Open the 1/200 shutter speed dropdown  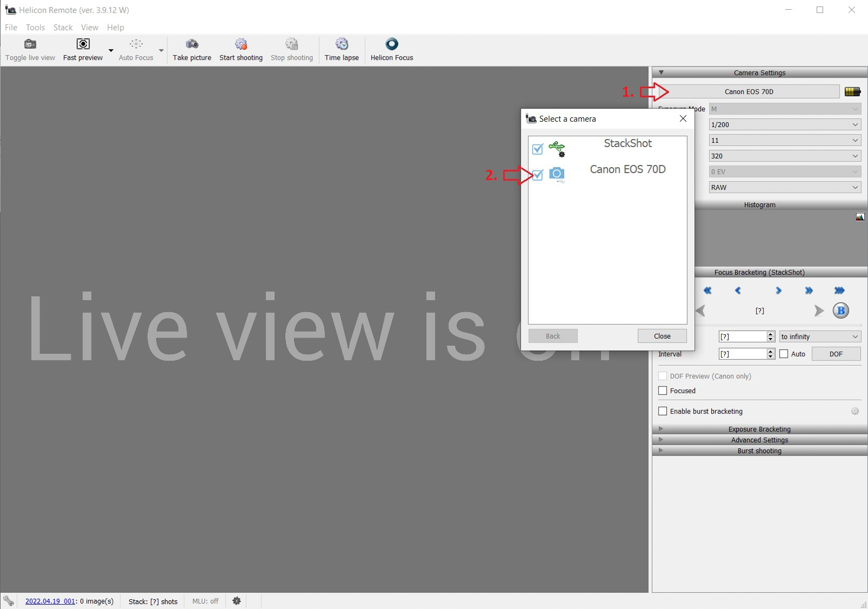[784, 125]
